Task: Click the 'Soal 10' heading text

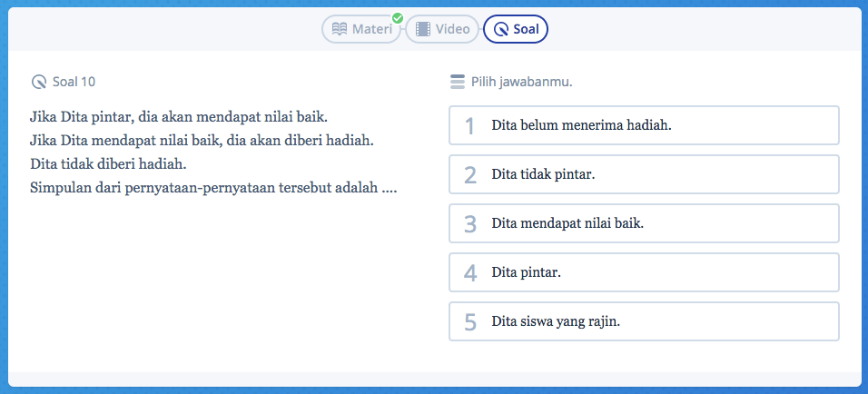Action: (x=74, y=82)
